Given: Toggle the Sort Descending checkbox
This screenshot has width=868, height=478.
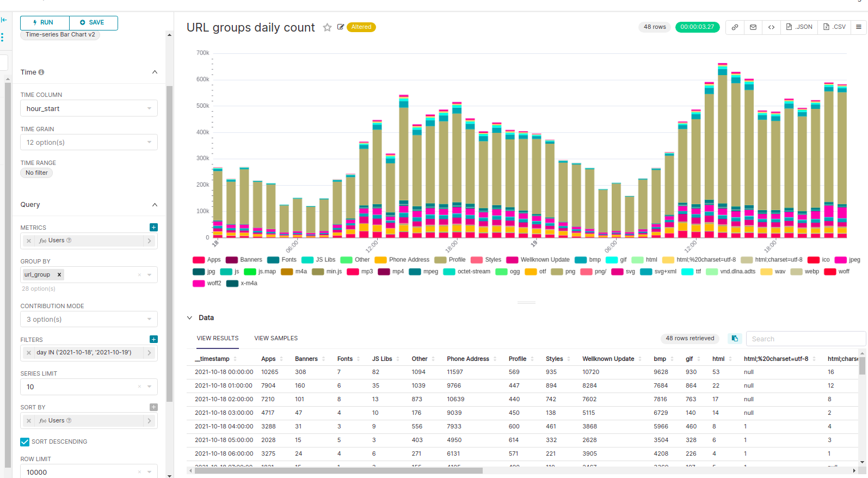Looking at the screenshot, I should [x=25, y=442].
